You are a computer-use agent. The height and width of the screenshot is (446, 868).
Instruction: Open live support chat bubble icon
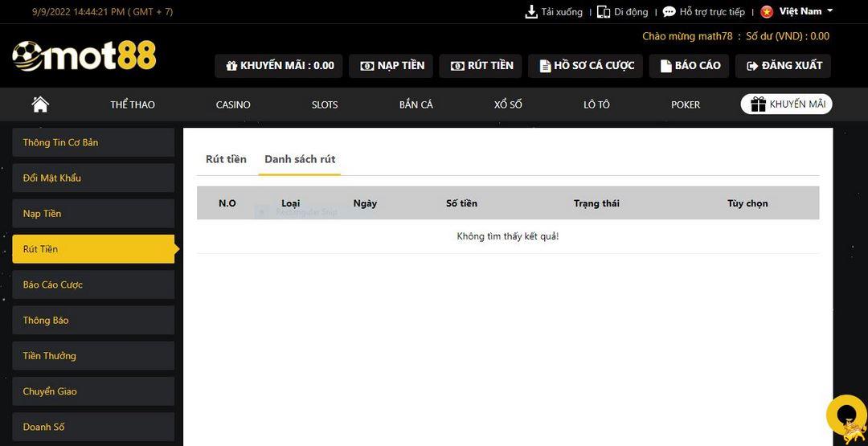click(669, 12)
